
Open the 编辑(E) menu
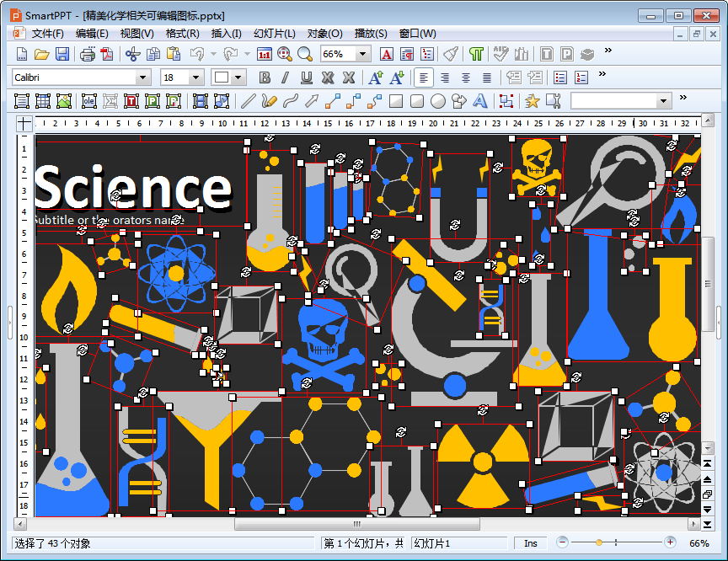click(92, 34)
